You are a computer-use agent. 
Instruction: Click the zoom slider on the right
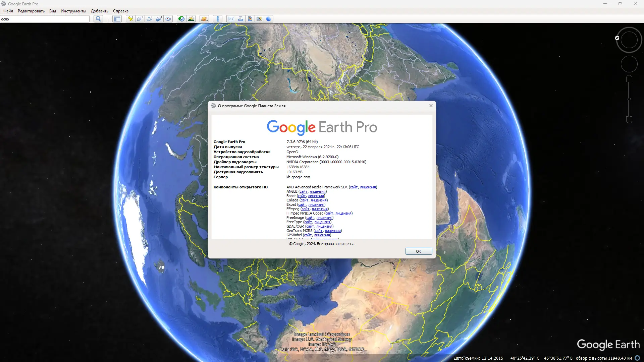point(629,99)
